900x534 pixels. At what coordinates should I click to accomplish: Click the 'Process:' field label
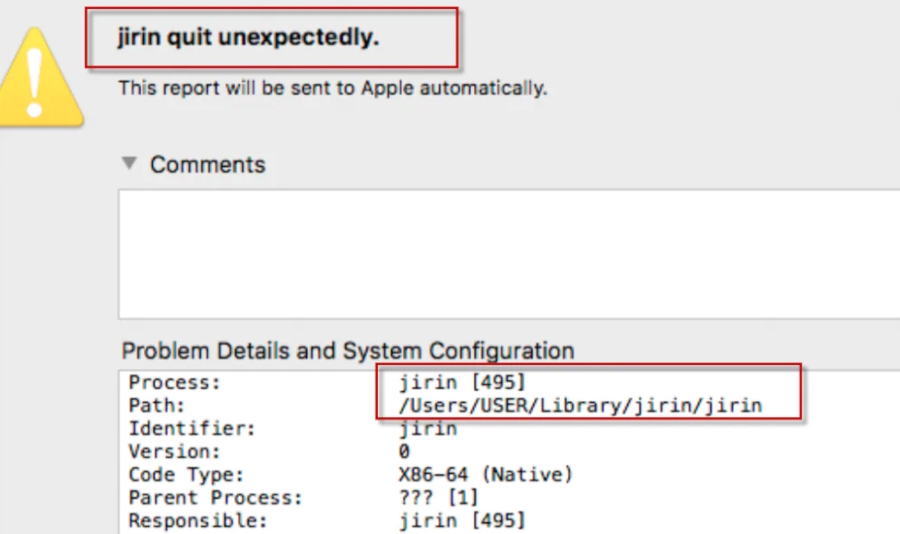coord(174,383)
